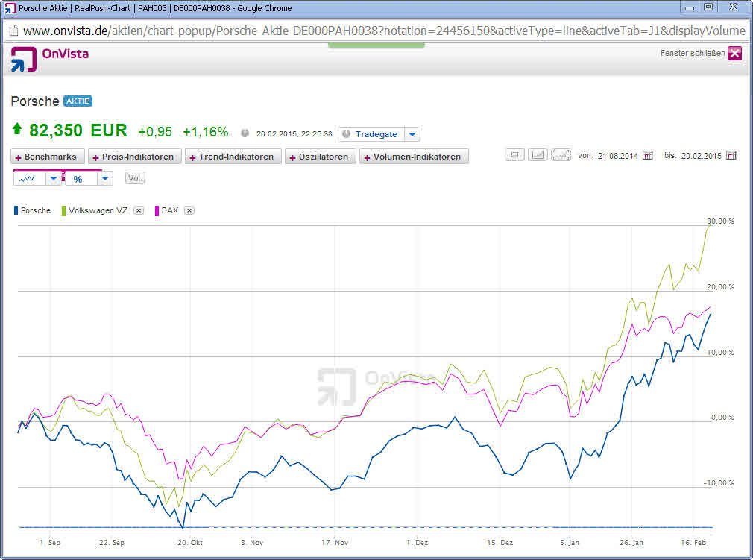The image size is (753, 560).
Task: Open the calendar picker next to 21.08.2014
Action: pos(646,155)
